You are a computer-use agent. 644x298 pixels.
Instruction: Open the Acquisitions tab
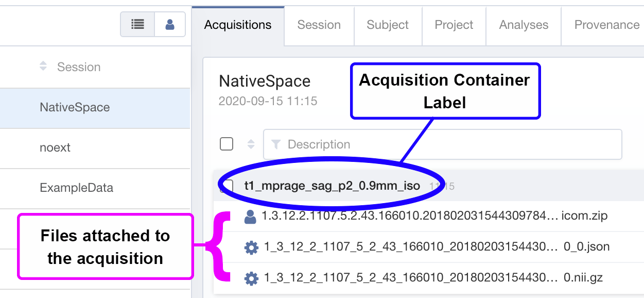pos(238,25)
